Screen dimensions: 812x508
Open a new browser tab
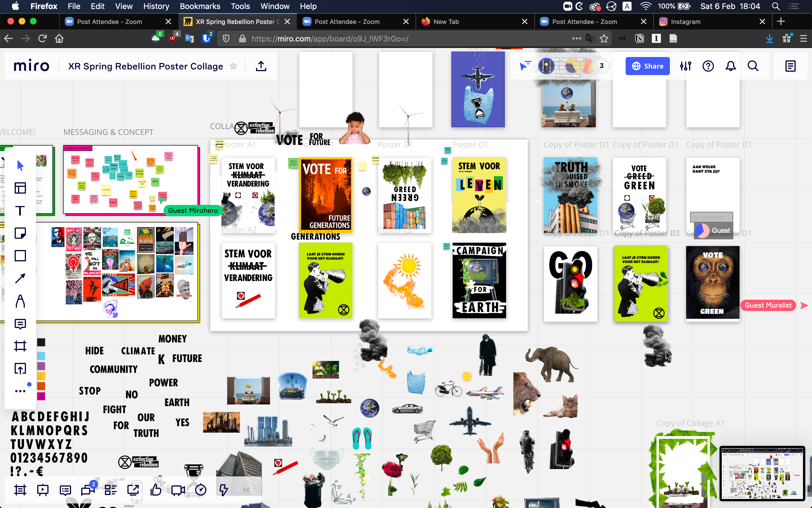[781, 21]
